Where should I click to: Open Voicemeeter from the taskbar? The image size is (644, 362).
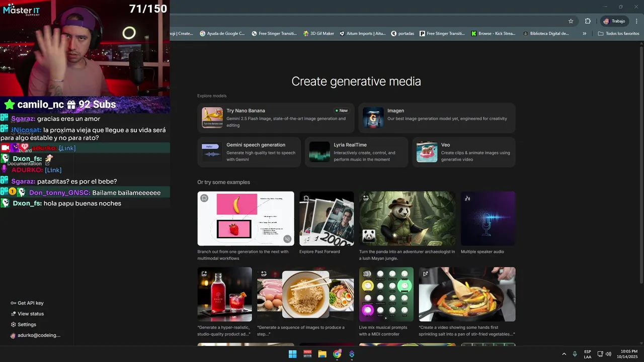(307, 354)
